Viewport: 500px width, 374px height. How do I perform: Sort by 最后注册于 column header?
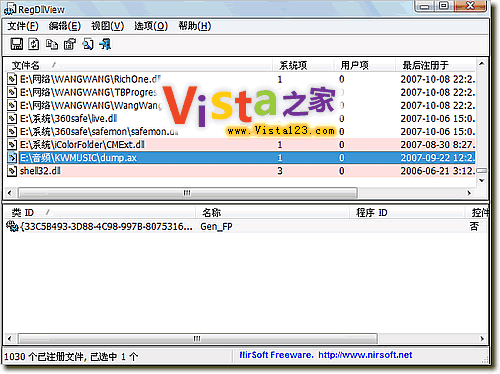click(x=435, y=65)
